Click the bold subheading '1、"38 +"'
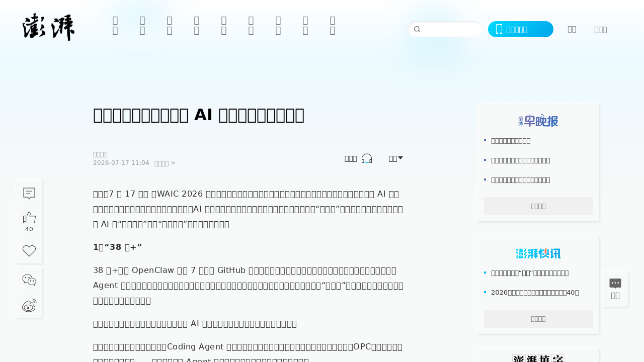The image size is (644, 362). [x=118, y=247]
